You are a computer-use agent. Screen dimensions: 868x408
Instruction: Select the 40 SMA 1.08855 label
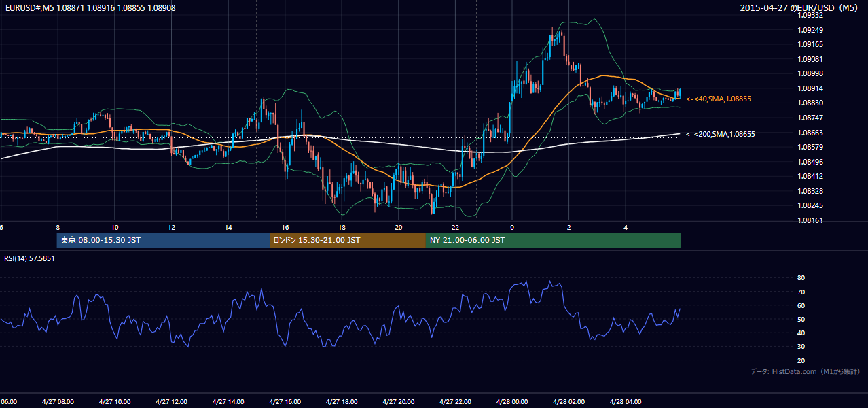[719, 99]
